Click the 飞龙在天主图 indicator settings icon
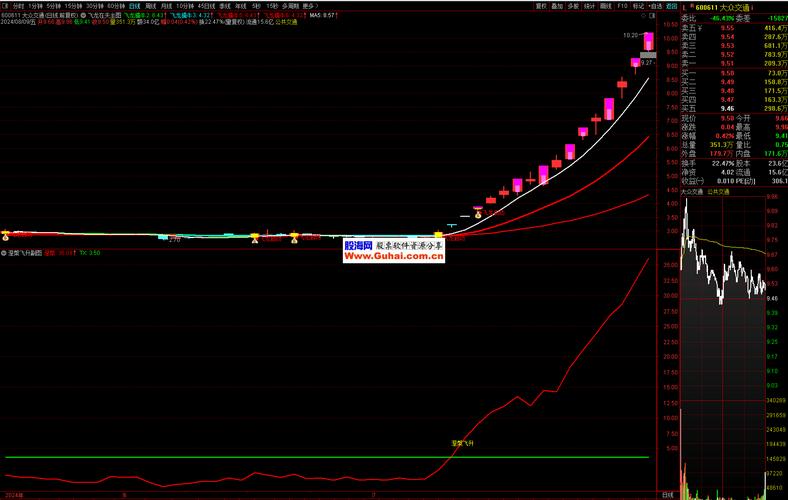The height and width of the screenshot is (500, 788). pyautogui.click(x=83, y=16)
